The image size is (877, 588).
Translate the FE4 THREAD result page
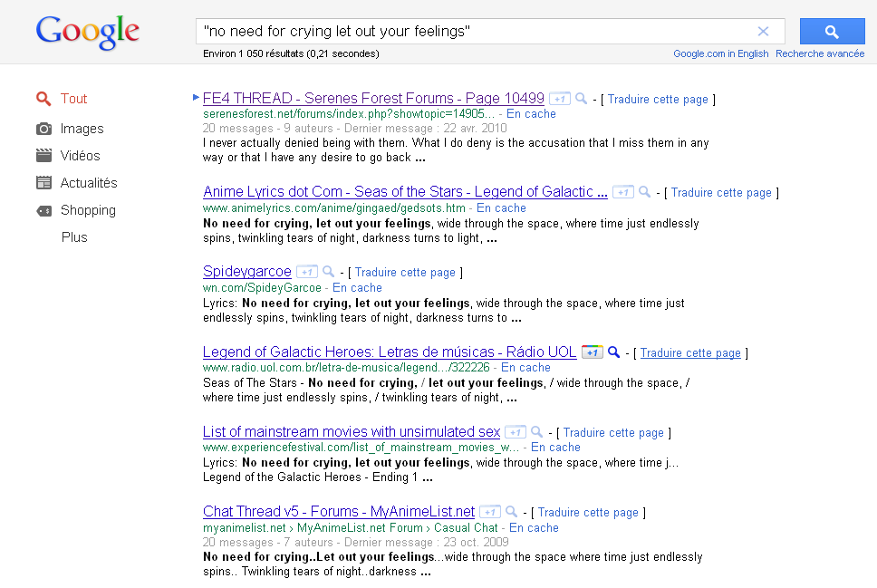click(x=658, y=100)
